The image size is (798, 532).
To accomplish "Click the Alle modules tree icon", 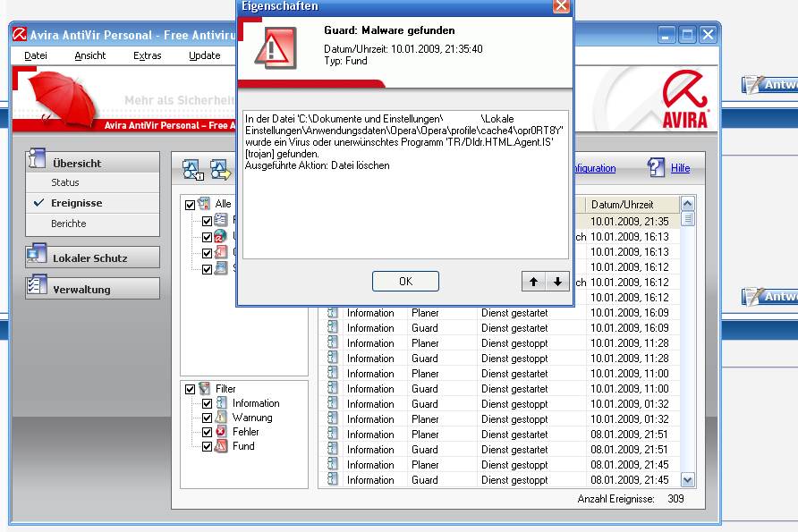I will point(204,204).
